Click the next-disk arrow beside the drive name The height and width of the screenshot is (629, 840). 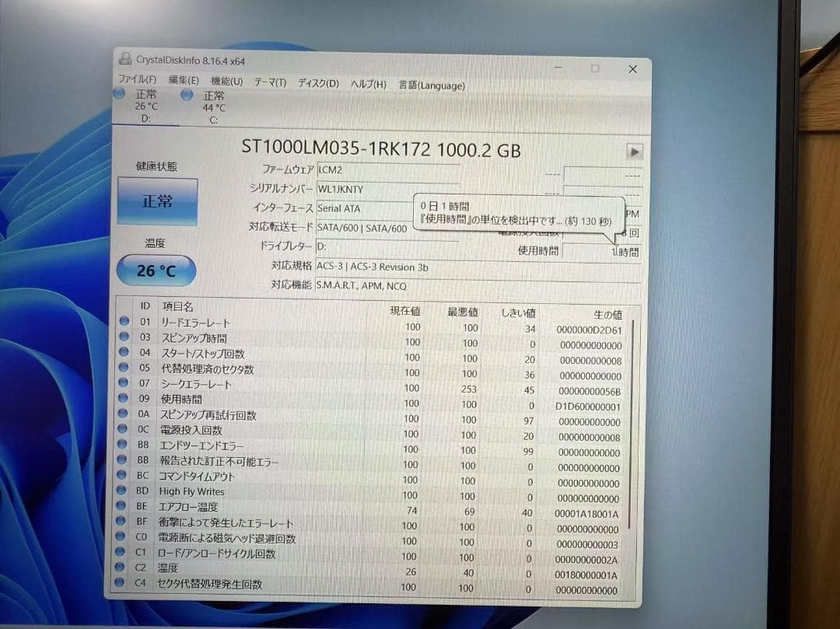[636, 152]
